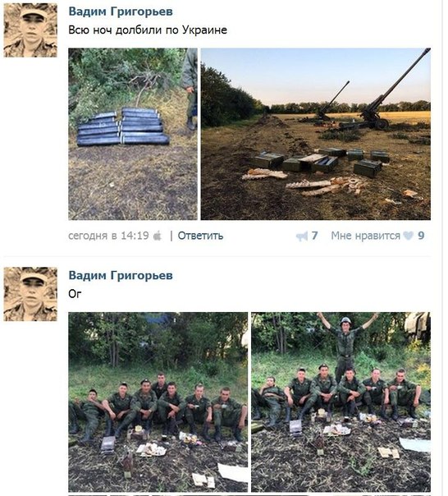Click the 'Ответить' reply link
The image size is (448, 496).
pos(200,236)
